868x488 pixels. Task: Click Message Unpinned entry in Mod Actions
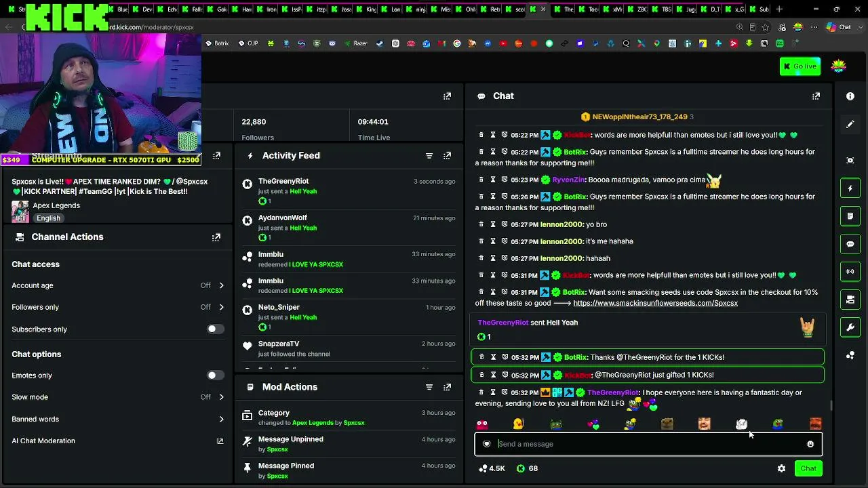click(348, 444)
